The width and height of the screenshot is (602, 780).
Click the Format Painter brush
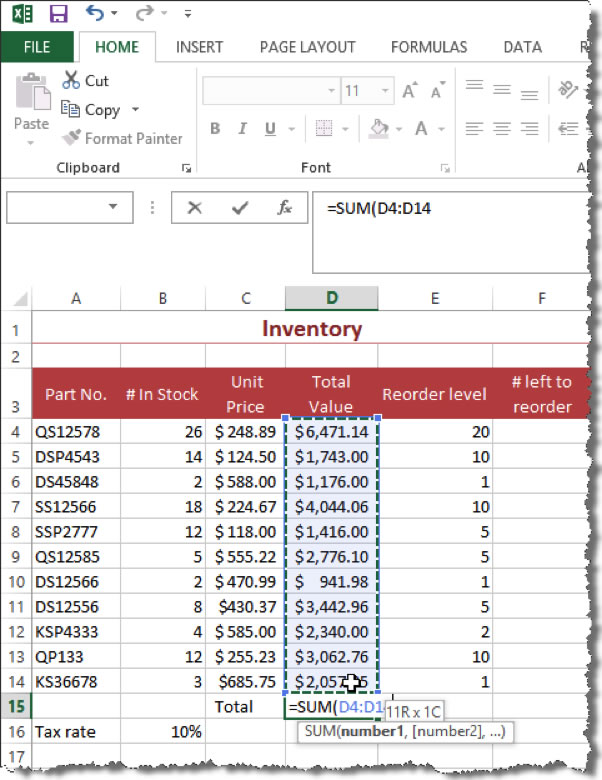pyautogui.click(x=122, y=139)
